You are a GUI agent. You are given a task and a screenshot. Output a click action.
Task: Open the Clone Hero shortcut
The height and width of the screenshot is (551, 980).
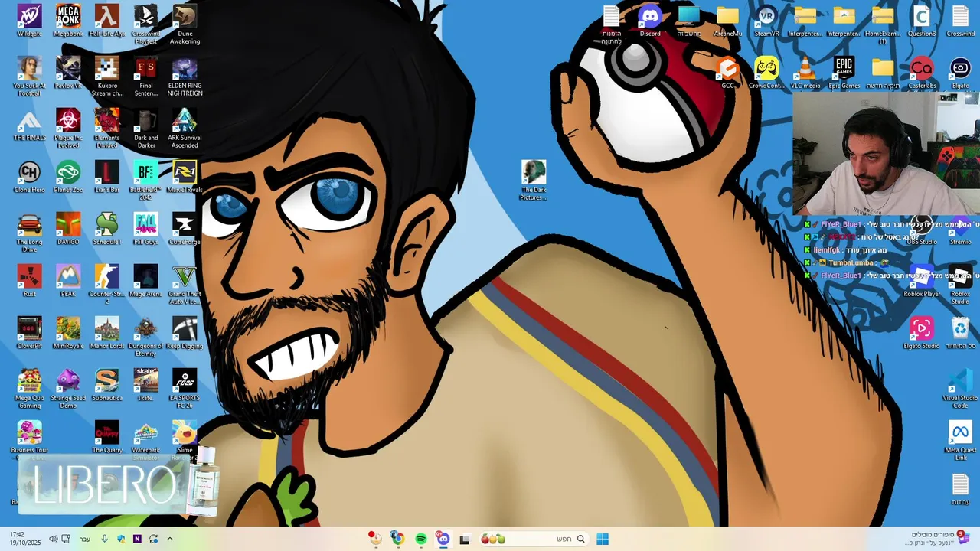pos(29,177)
